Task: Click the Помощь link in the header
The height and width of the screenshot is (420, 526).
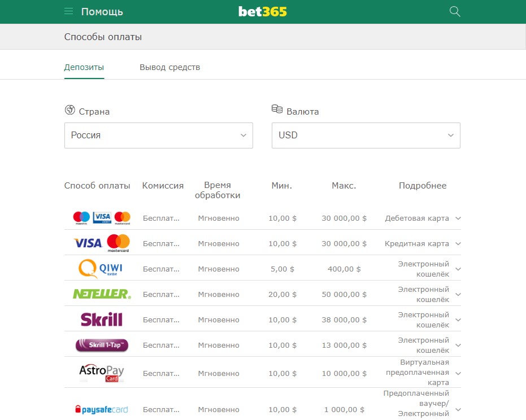Action: pos(102,11)
